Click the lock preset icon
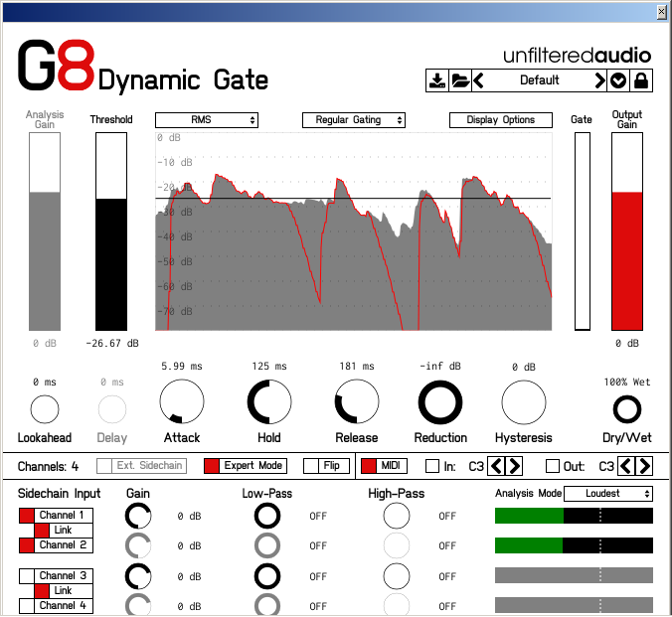 641,81
